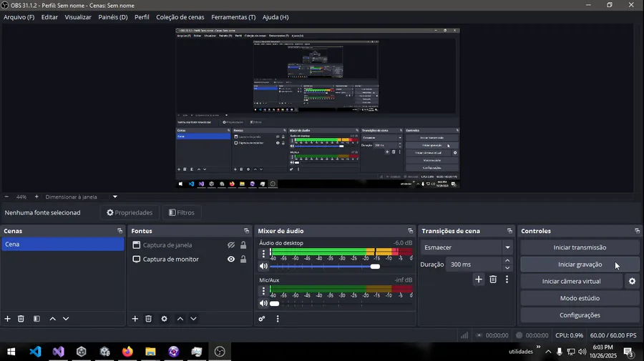
Task: Increase transition duration with up arrow
Action: click(x=507, y=261)
